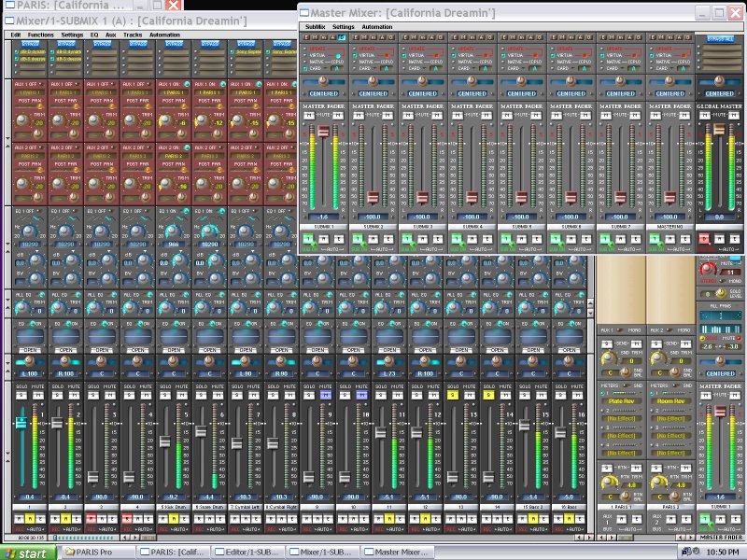
Task: Open the Aux menu in the Mixer window
Action: 111,35
